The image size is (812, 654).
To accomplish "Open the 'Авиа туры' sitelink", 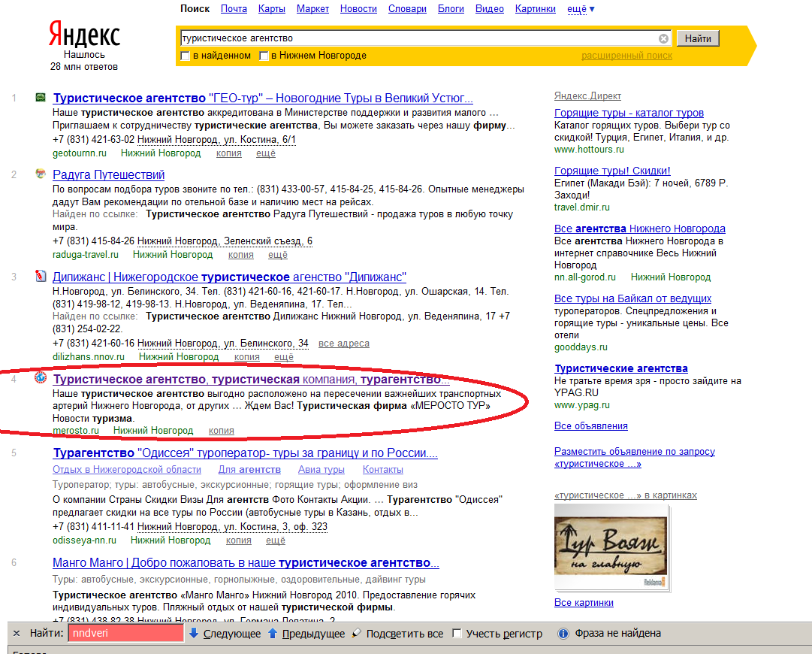I will pyautogui.click(x=321, y=470).
